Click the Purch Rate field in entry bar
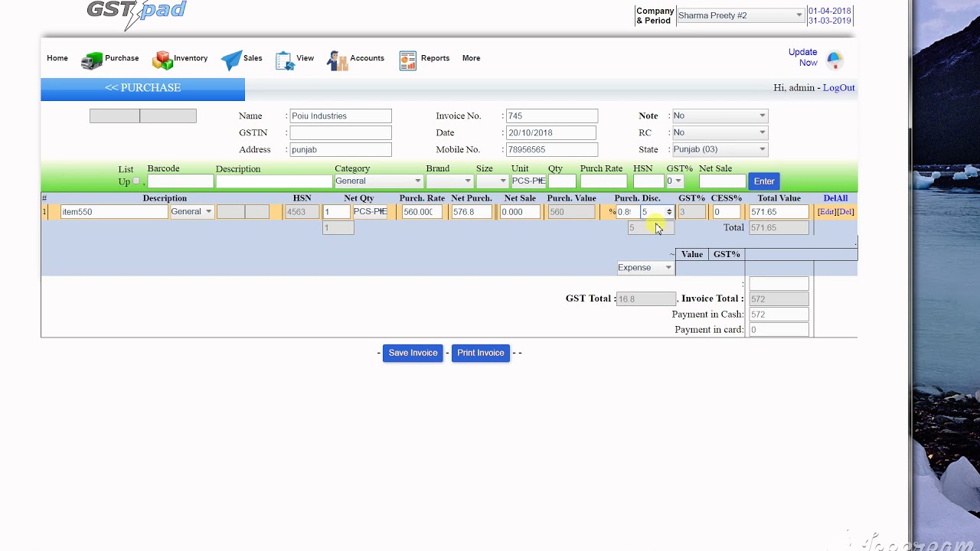Image resolution: width=980 pixels, height=551 pixels. [x=603, y=181]
